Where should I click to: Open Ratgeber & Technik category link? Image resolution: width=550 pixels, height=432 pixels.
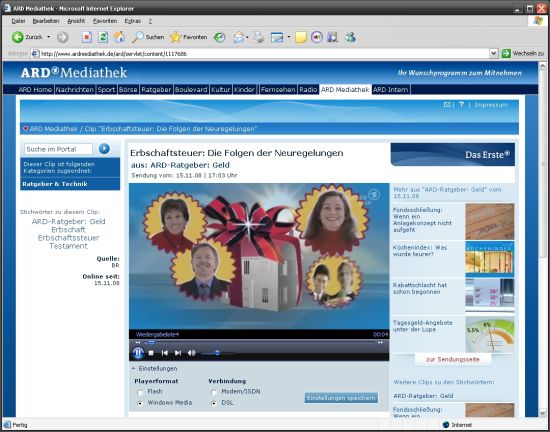55,184
